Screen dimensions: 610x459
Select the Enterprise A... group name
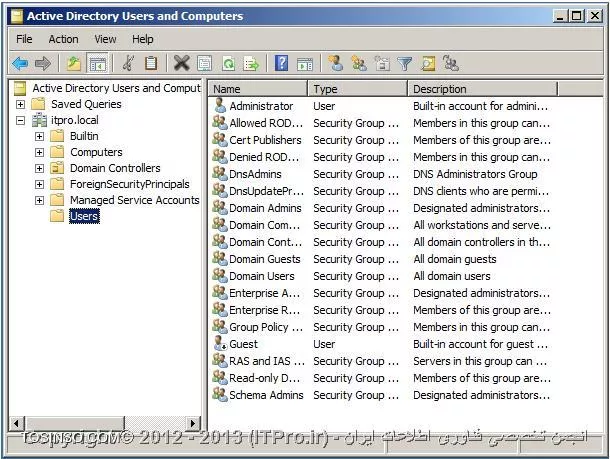pyautogui.click(x=265, y=293)
